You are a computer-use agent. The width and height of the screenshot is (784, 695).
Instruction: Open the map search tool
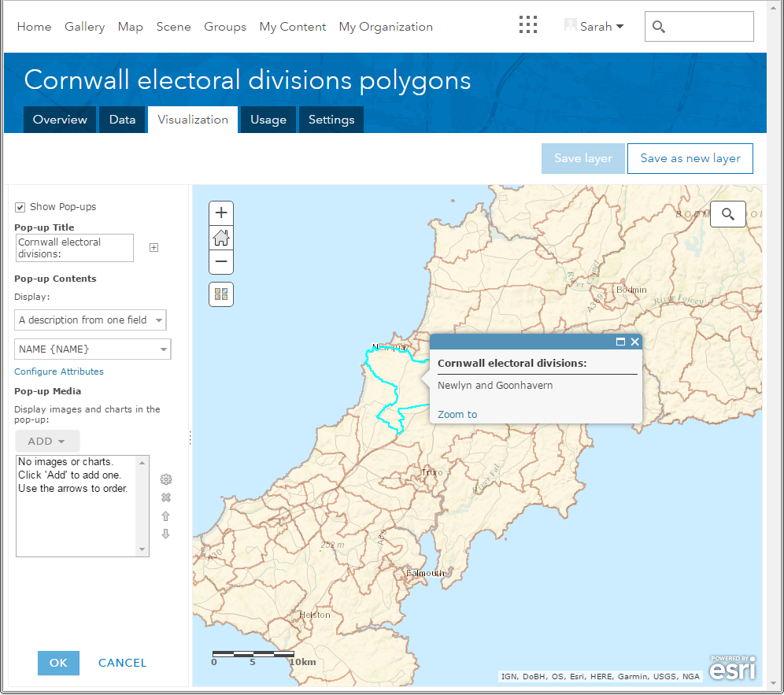[728, 215]
